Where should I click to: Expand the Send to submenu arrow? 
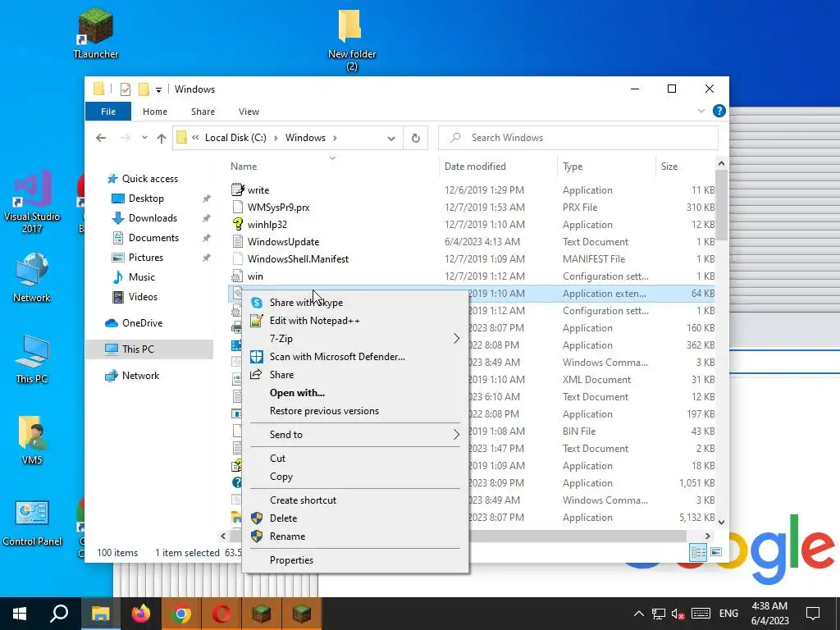tap(456, 435)
